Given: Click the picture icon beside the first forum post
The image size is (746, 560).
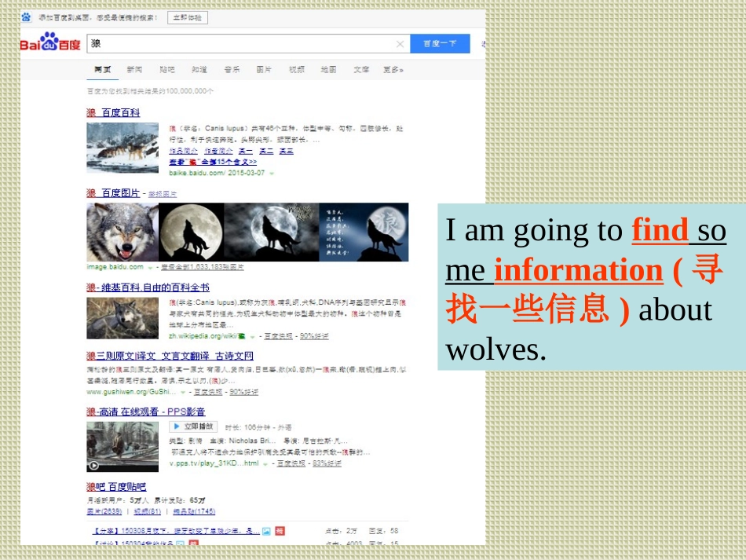Looking at the screenshot, I should click(x=267, y=531).
